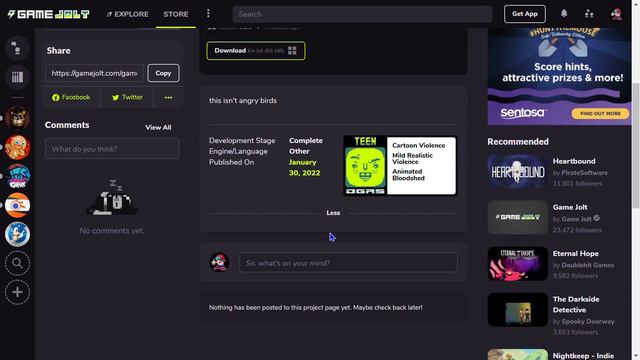The width and height of the screenshot is (640, 360).
Task: Open friends list icon
Action: click(589, 14)
